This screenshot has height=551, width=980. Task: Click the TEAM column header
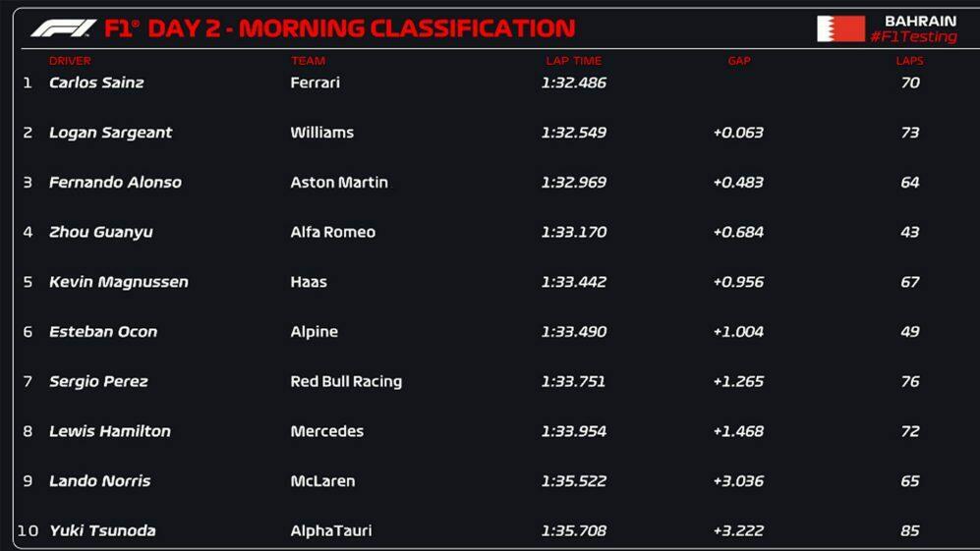(308, 61)
